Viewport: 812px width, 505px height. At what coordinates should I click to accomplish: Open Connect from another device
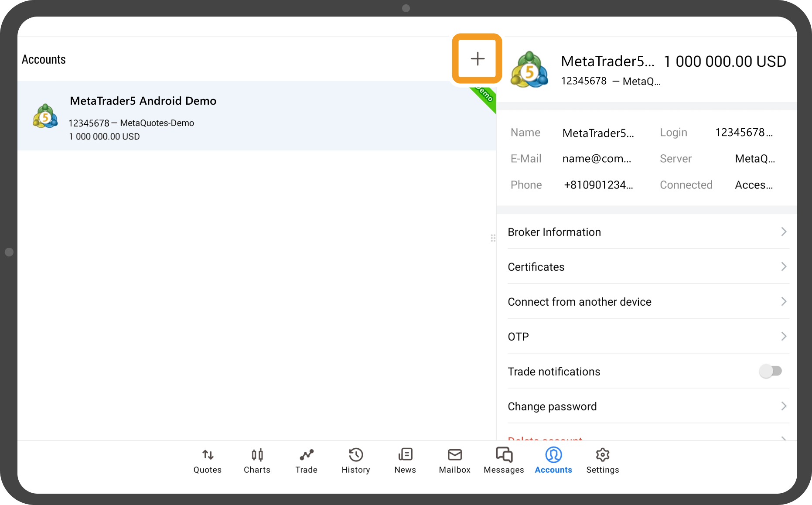click(x=579, y=302)
